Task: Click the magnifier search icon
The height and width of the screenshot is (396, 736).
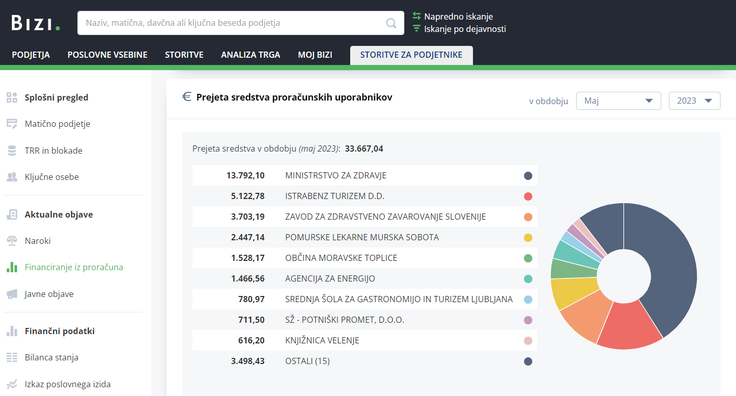Action: (x=391, y=23)
